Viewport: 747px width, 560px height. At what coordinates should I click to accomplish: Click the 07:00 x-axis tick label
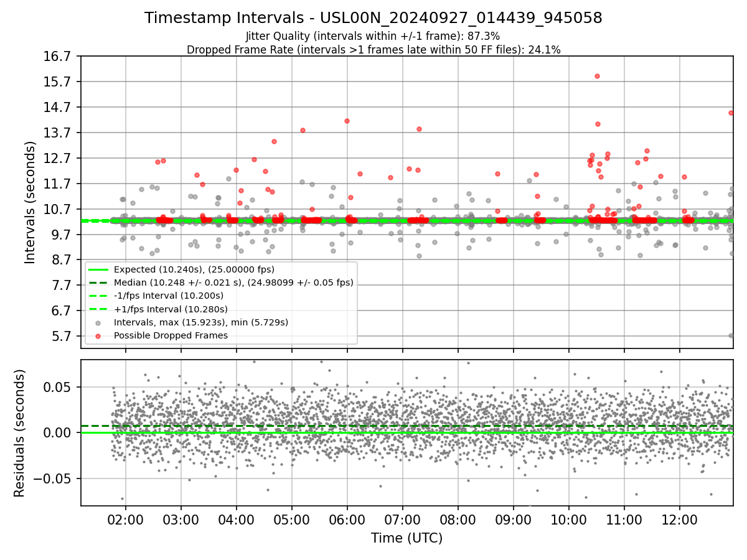coord(403,519)
